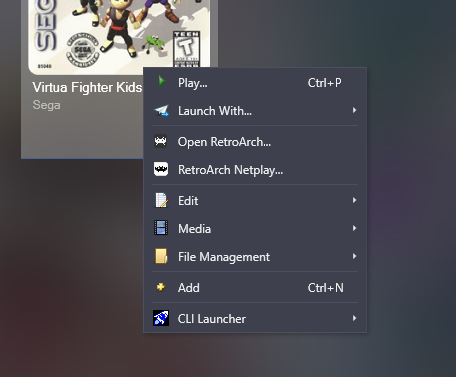Click the yellow plus Add icon
This screenshot has width=456, height=377.
pyautogui.click(x=161, y=287)
